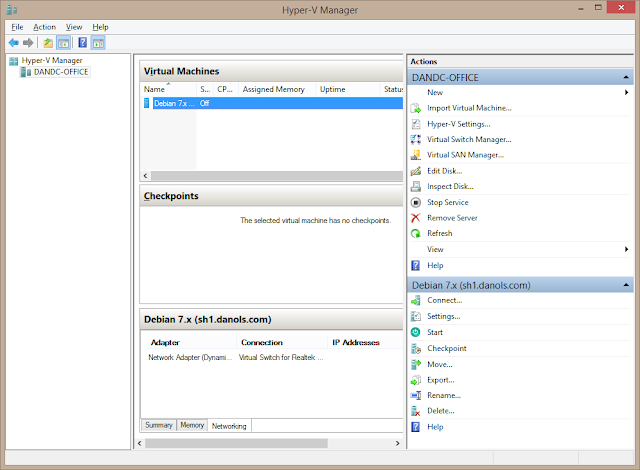Click the Help icon under Debian 7.x actions
This screenshot has height=470, width=640.
point(416,427)
